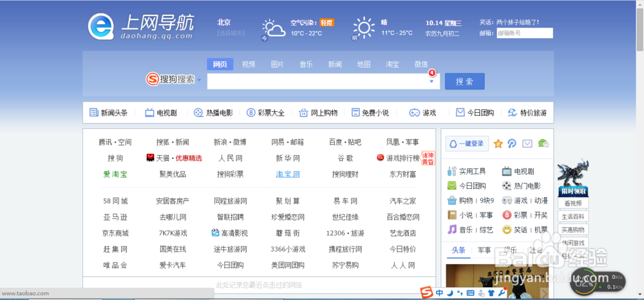This screenshot has height=300, width=644.
Task: Select the 微信 search tab
Action: 421,64
